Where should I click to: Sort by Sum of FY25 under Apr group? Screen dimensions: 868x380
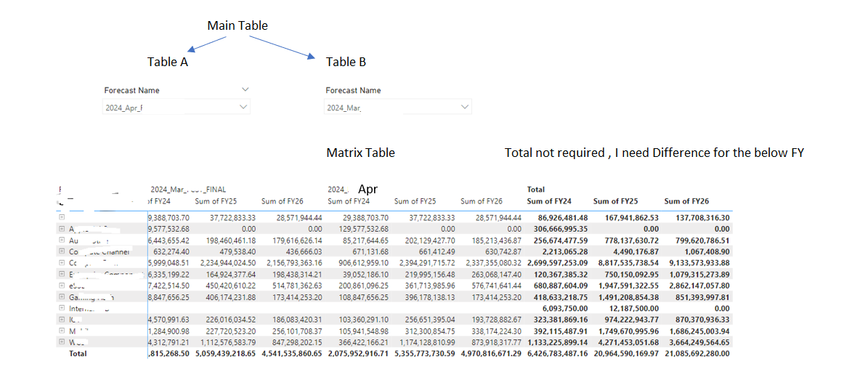point(415,201)
